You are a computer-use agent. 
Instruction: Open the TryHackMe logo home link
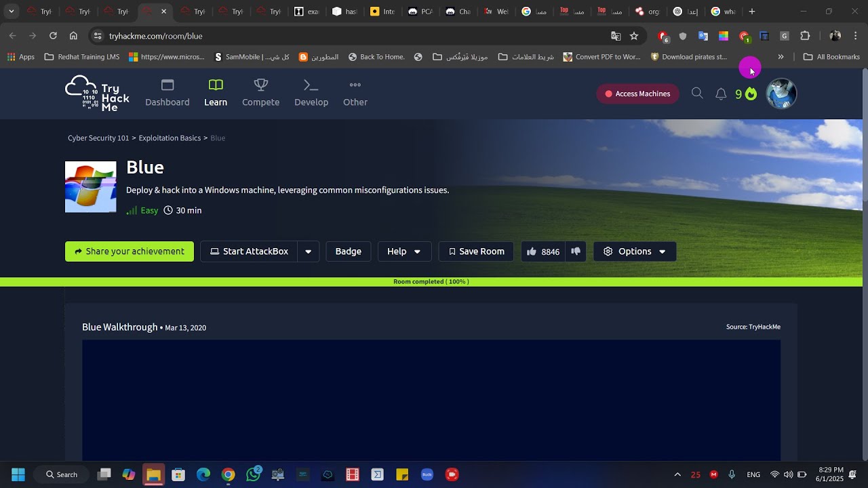click(x=97, y=94)
